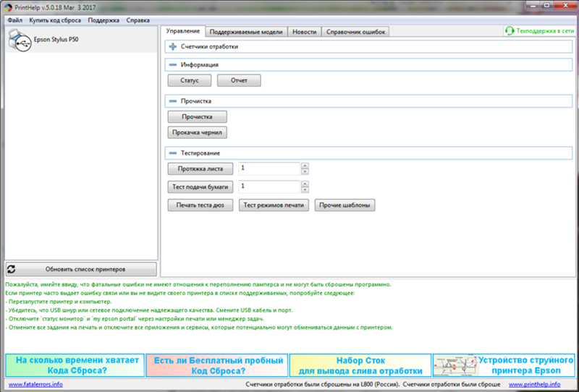Collapse the Информация section

tap(172, 64)
